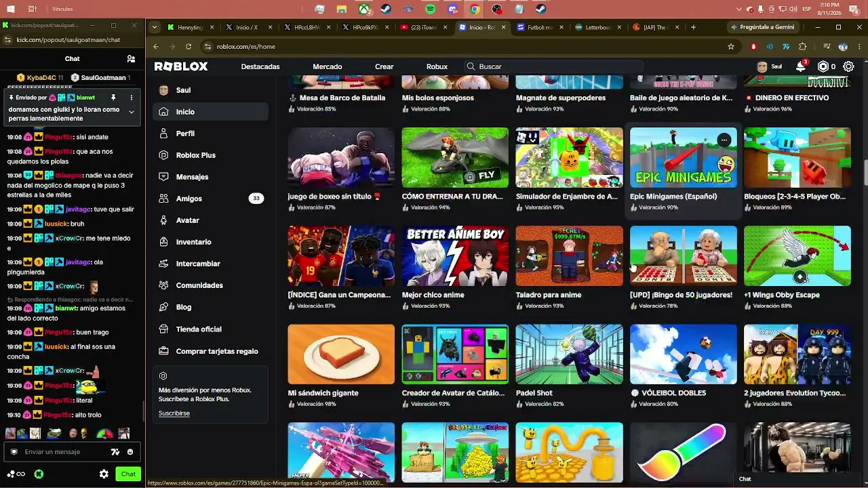
Task: Click Comprar tarjetas regalo
Action: 211,351
